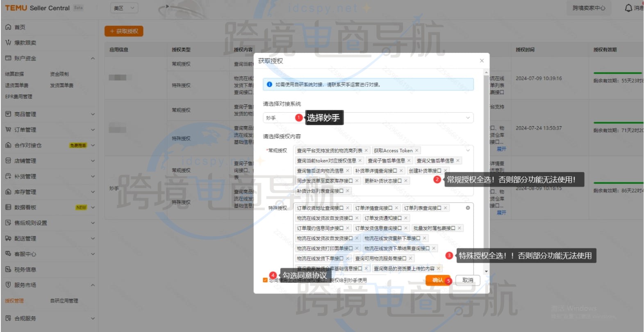Click inside the 特殊授权 selection field
Viewport: 644px width, 332px height.
[384, 238]
